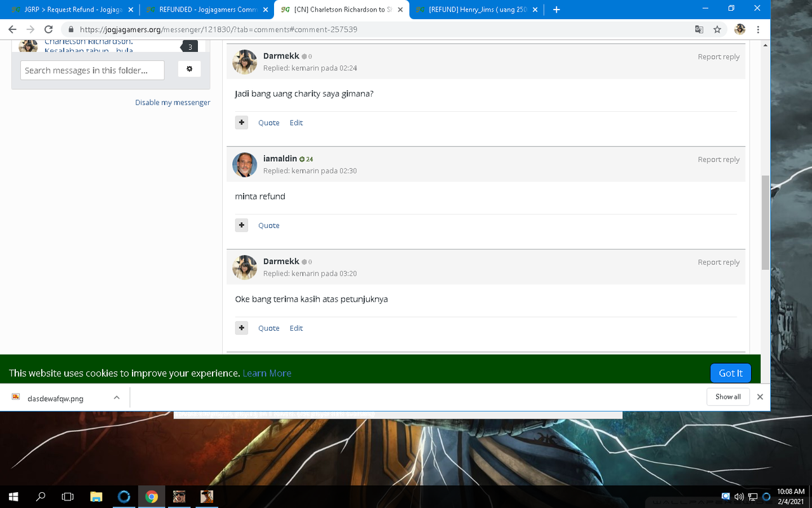The image size is (812, 508).
Task: Bookmark this page with star icon
Action: (717, 29)
